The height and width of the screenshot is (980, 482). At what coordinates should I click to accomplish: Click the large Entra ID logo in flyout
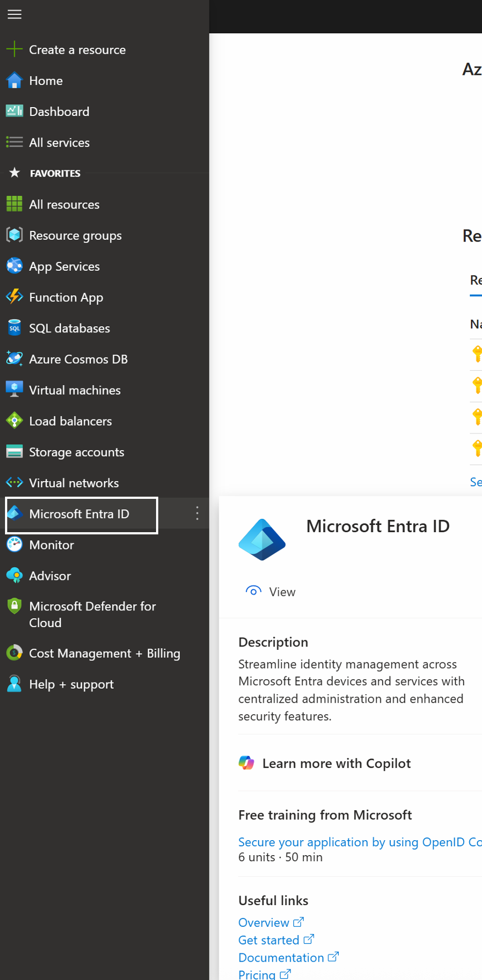[x=262, y=539]
